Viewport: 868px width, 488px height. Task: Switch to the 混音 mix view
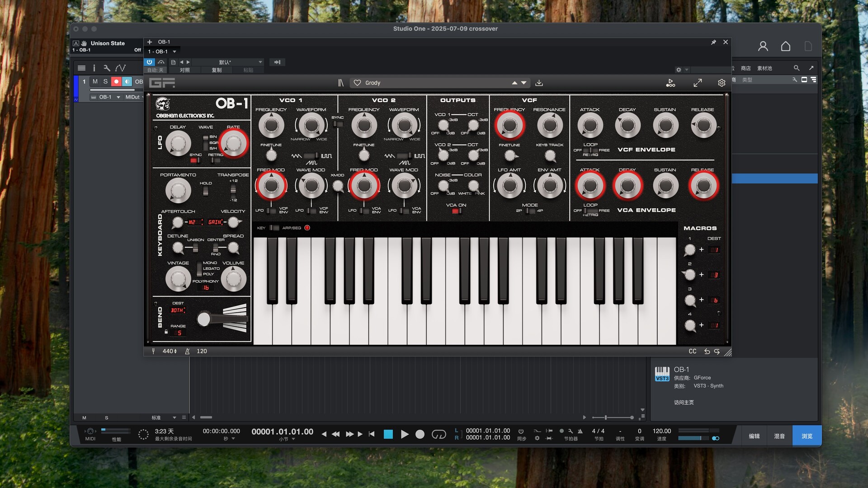779,436
